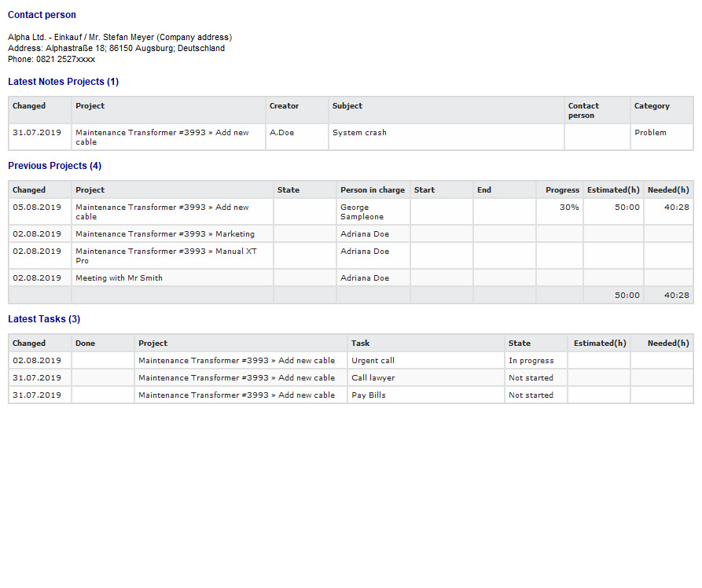702x588 pixels.
Task: Click the Alpha Ltd. company address line
Action: coord(119,37)
